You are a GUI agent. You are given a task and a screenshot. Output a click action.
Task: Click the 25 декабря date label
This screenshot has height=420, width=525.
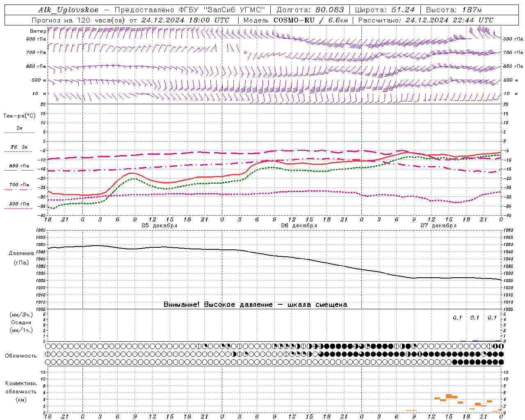pyautogui.click(x=160, y=226)
